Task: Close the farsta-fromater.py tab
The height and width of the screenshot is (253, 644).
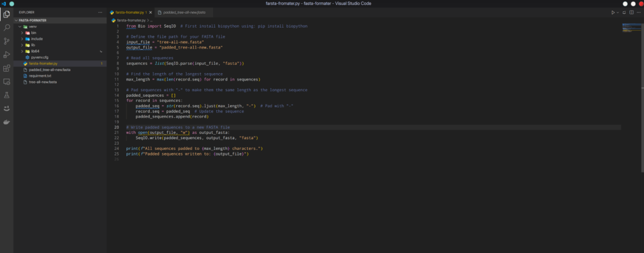Action: pyautogui.click(x=150, y=13)
